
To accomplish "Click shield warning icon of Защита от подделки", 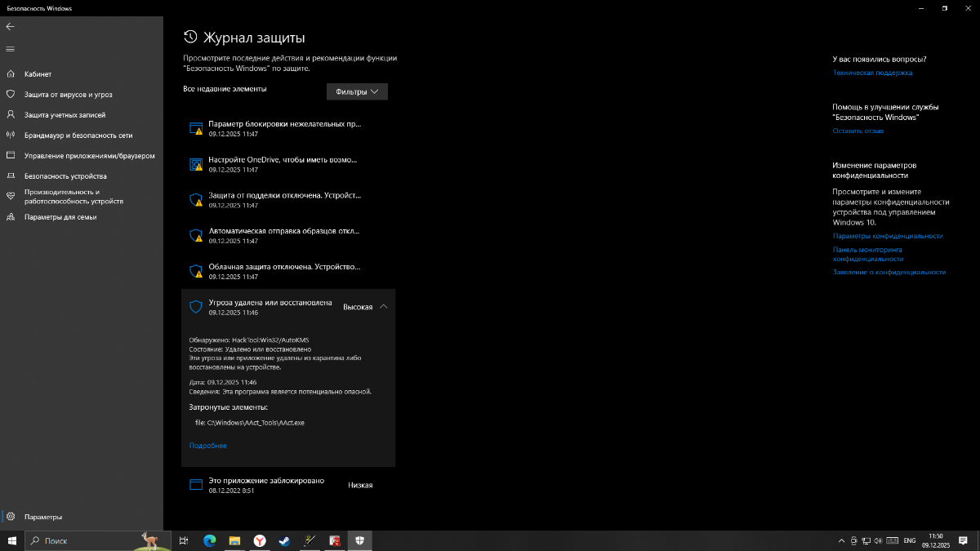I will tap(196, 200).
